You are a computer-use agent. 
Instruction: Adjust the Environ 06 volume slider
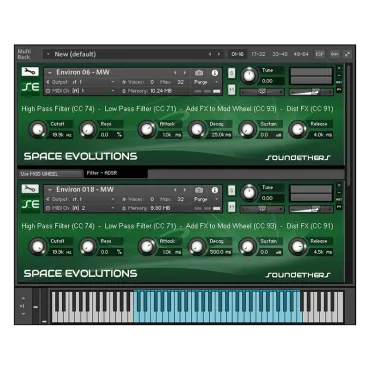pos(311,92)
